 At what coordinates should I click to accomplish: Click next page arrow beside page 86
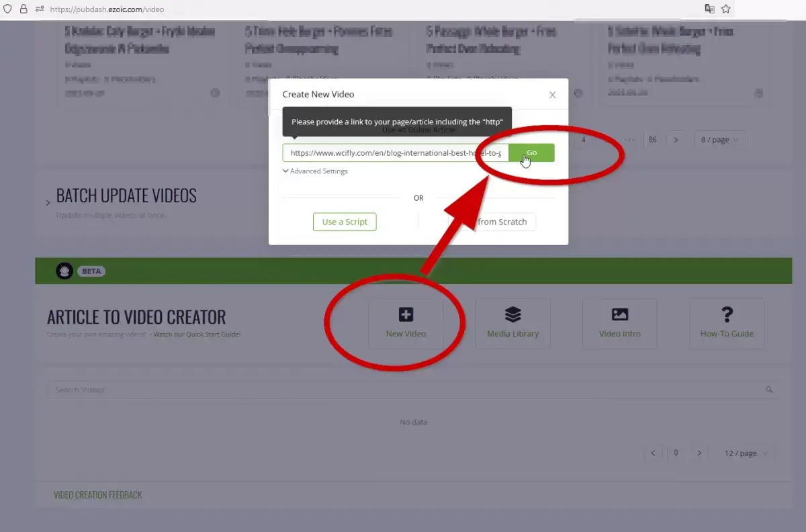coord(676,140)
